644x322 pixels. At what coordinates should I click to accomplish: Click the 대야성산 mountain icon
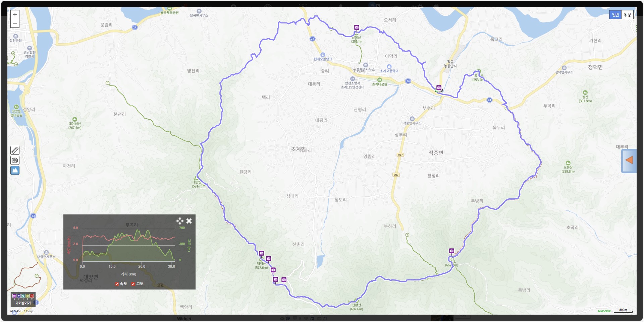click(x=75, y=119)
